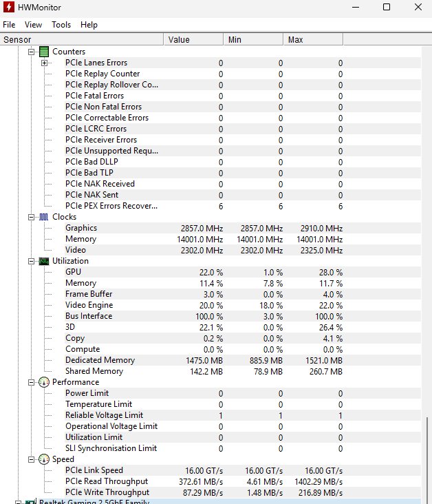
Task: Click the Min column header
Action: (x=253, y=39)
